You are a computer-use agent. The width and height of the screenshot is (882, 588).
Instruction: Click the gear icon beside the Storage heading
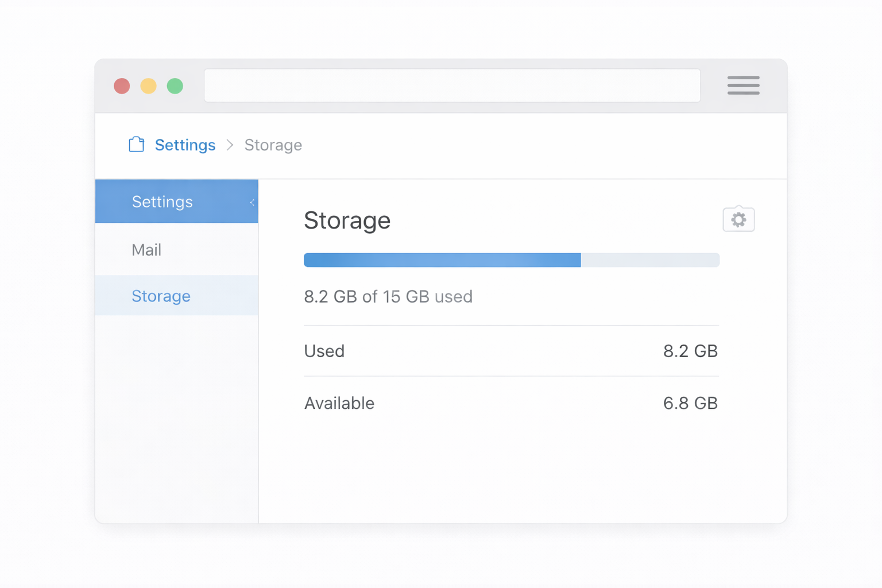(738, 219)
